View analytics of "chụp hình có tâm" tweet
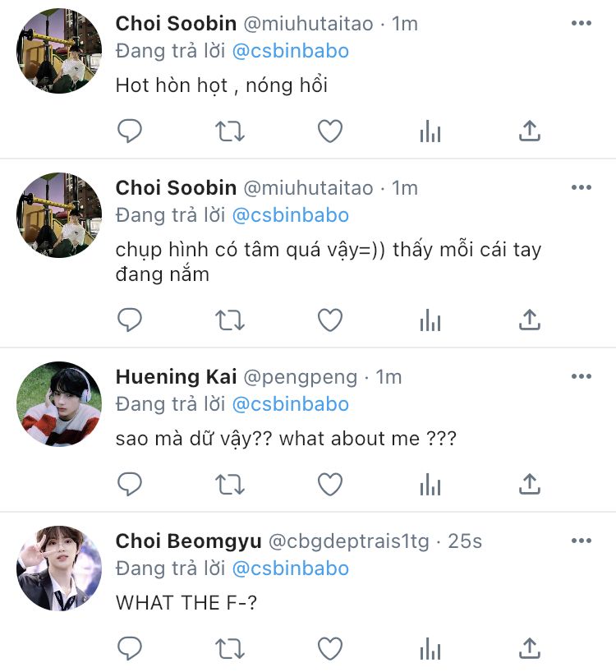Viewport: 616px width, 672px height. tap(430, 320)
